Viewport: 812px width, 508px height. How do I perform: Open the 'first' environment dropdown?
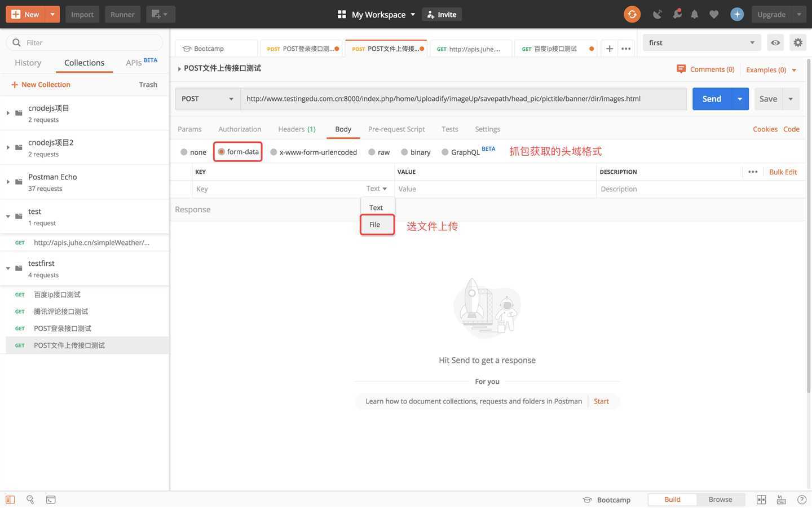(x=701, y=42)
